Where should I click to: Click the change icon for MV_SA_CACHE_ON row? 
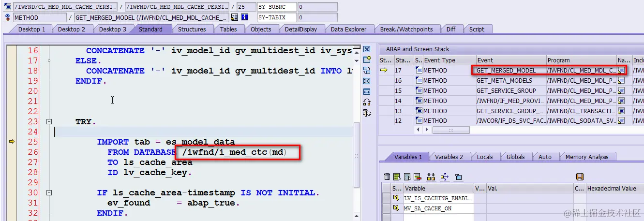397,208
